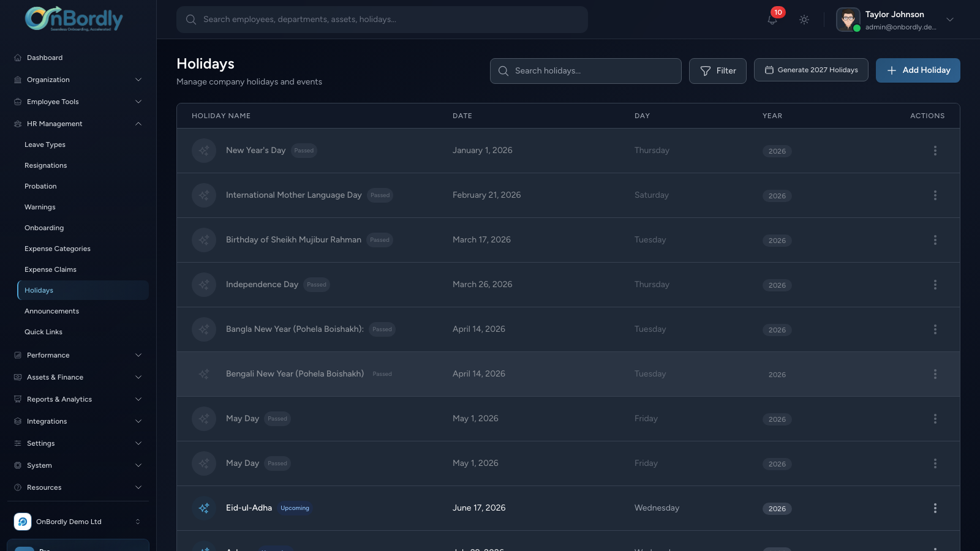The image size is (980, 551).
Task: Click the DATE column header
Action: click(x=462, y=116)
